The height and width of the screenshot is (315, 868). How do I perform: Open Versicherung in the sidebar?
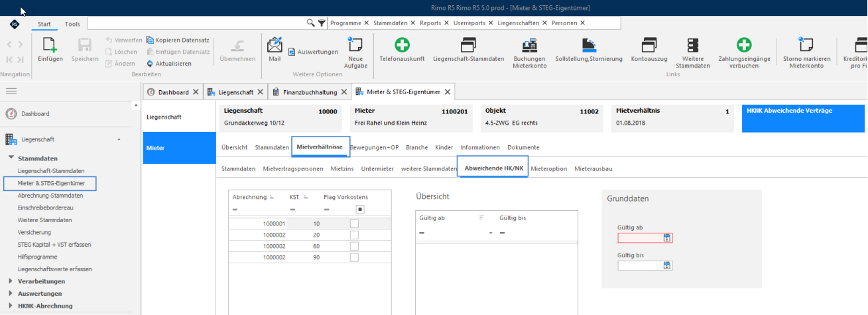click(34, 232)
